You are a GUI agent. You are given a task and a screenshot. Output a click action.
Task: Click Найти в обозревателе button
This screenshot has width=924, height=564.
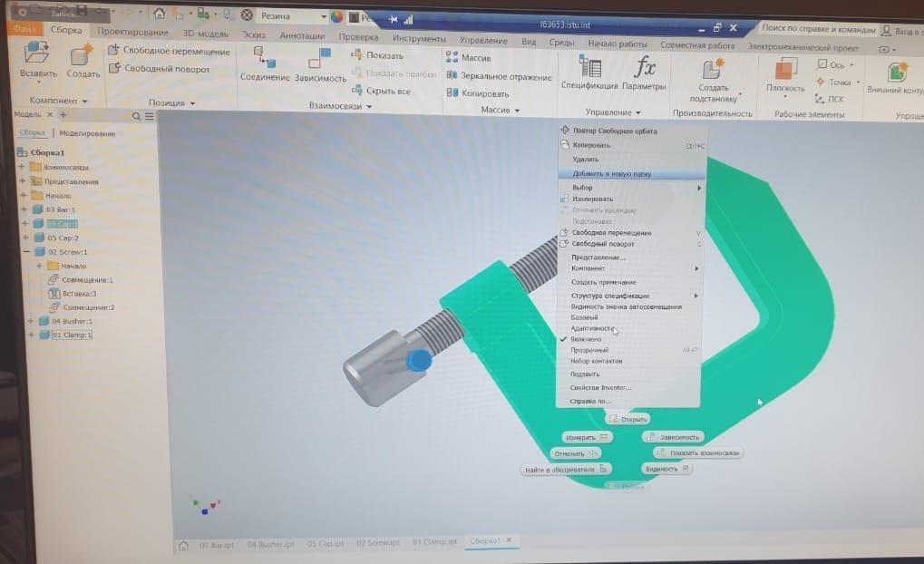(x=566, y=470)
